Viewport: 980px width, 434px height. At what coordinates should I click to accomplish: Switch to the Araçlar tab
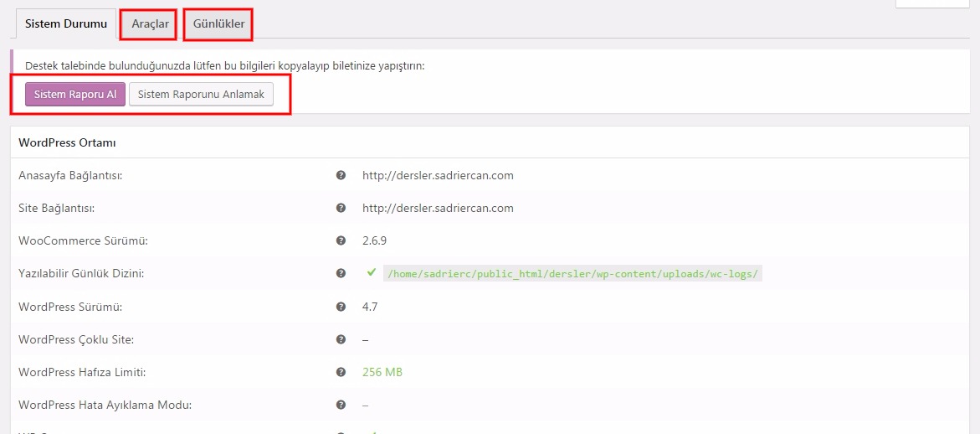click(150, 23)
